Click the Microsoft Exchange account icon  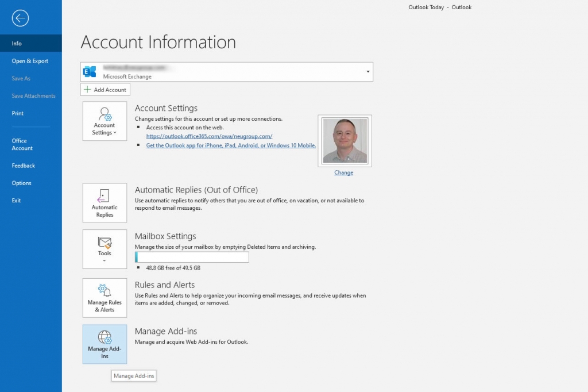point(89,71)
